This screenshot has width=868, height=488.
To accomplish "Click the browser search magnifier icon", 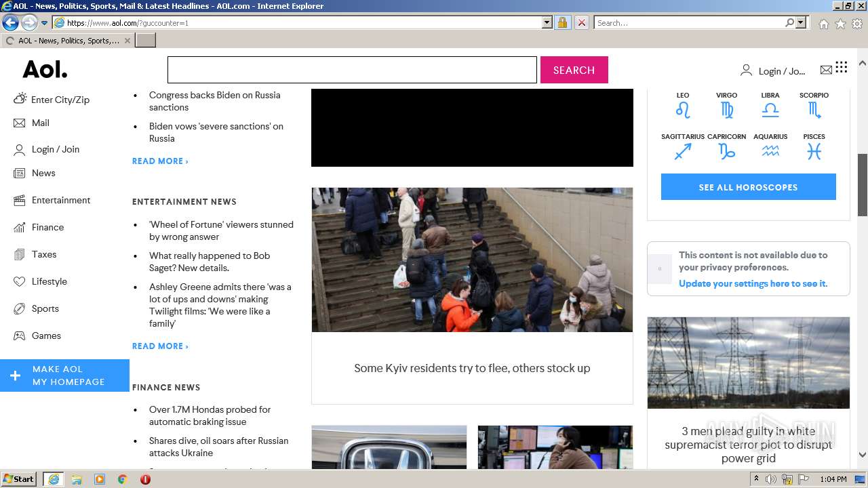I will point(789,22).
